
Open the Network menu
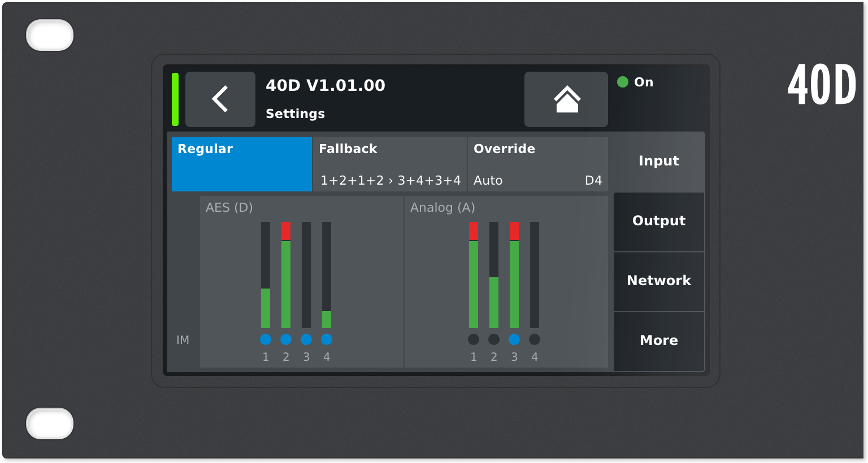(659, 281)
